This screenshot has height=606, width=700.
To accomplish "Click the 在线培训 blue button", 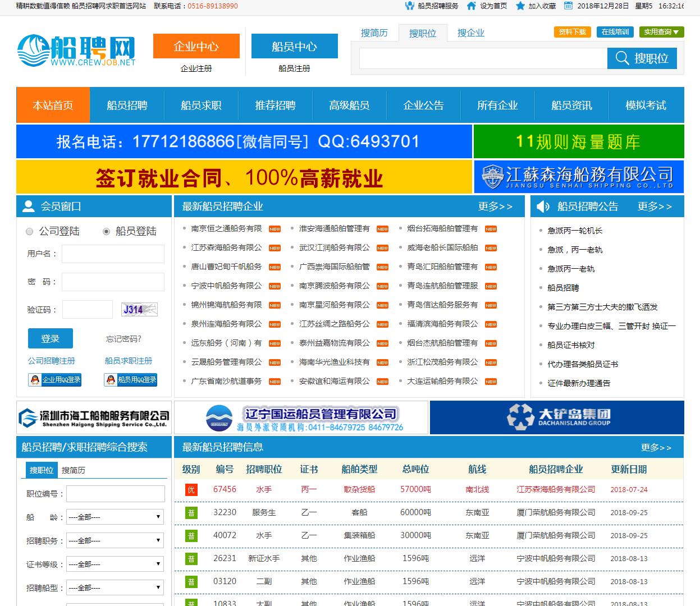I will click(x=615, y=32).
